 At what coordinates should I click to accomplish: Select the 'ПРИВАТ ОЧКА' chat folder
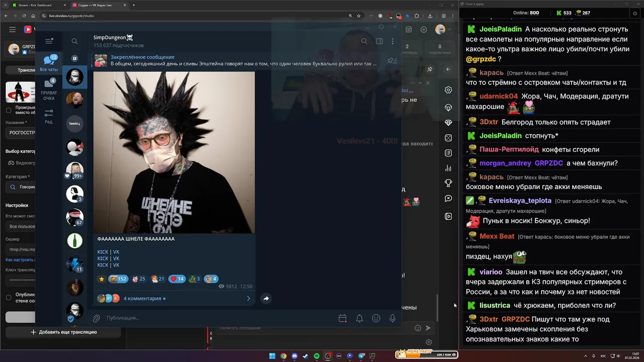(x=49, y=89)
